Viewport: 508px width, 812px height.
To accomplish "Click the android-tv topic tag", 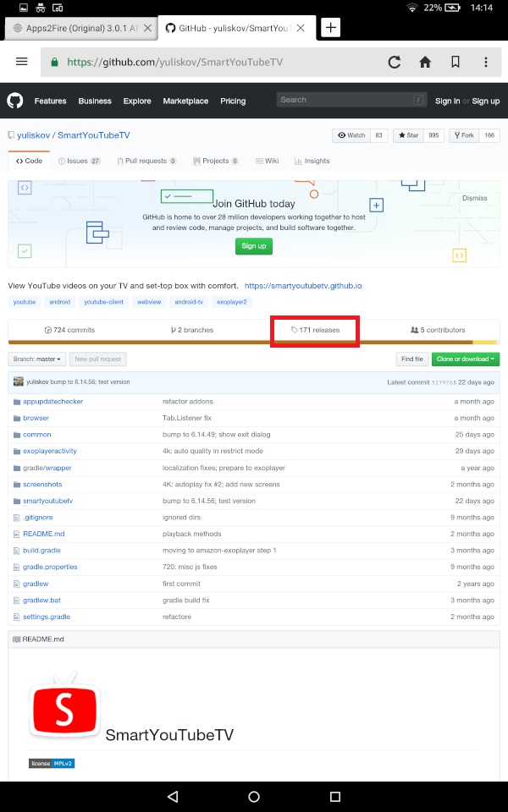I will [x=189, y=302].
